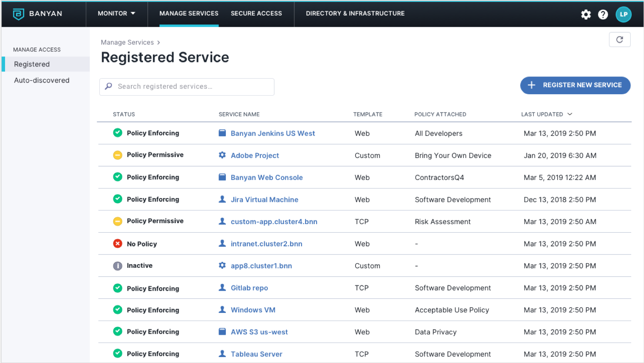Click the magnifier icon in search box

pos(108,86)
